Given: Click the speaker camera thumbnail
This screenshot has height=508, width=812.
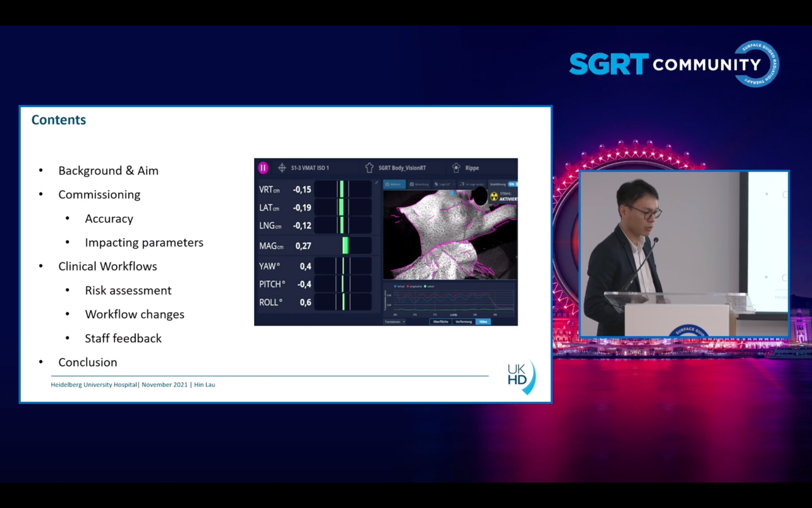Looking at the screenshot, I should (684, 254).
